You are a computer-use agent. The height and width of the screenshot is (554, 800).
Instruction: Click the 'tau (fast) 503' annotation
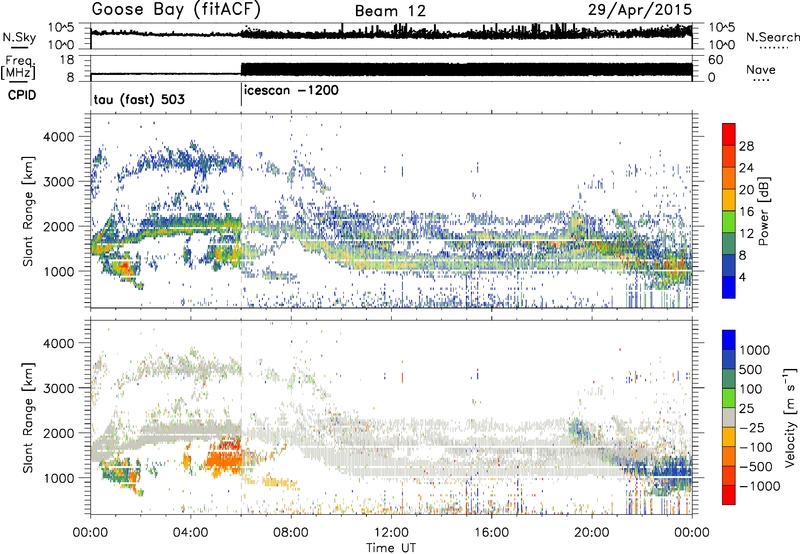point(139,99)
